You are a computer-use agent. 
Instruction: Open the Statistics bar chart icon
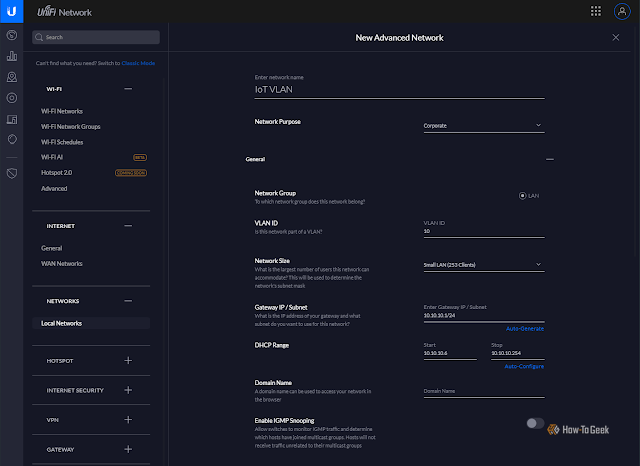coord(12,56)
